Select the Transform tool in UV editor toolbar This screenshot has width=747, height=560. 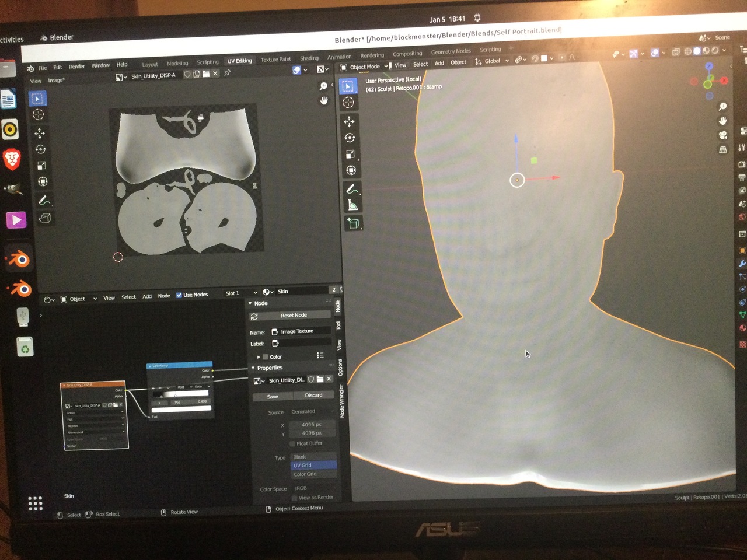[x=42, y=182]
